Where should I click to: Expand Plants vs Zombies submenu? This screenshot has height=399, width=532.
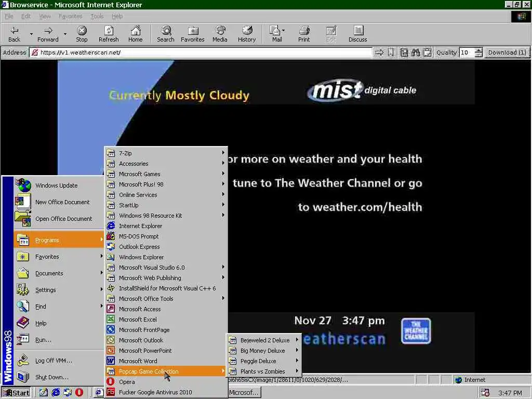click(264, 371)
